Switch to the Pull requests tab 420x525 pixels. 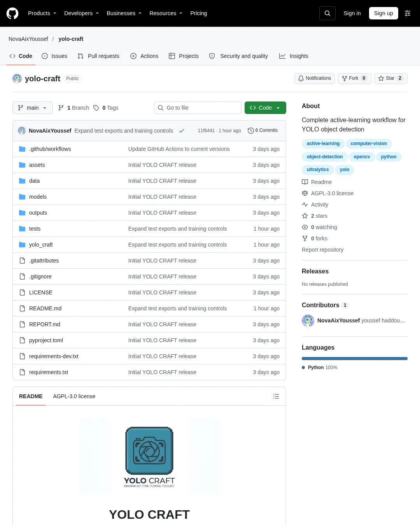(98, 56)
